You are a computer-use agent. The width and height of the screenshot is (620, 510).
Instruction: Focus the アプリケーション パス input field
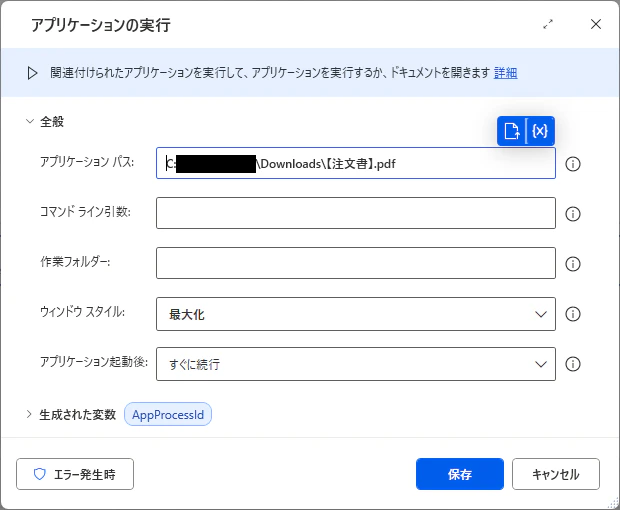[x=356, y=163]
